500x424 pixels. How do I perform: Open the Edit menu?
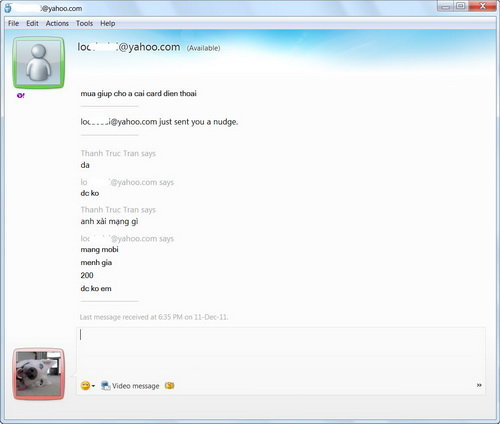click(32, 23)
